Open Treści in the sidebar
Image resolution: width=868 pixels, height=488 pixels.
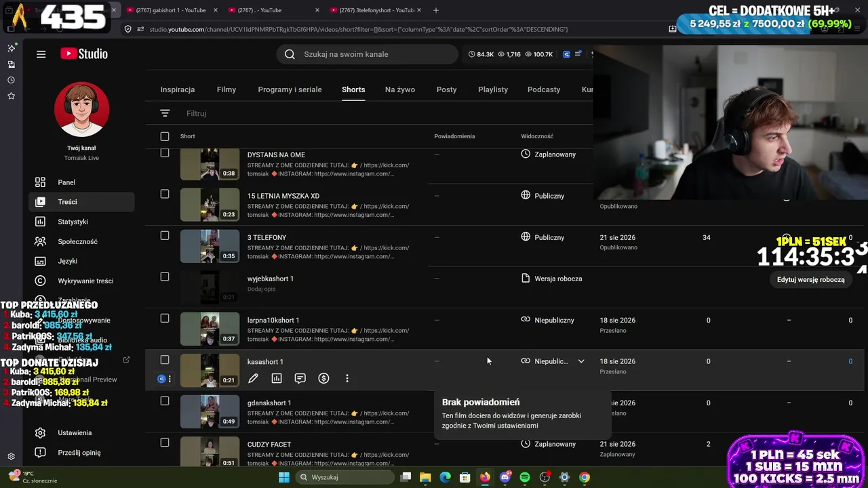[x=81, y=202]
